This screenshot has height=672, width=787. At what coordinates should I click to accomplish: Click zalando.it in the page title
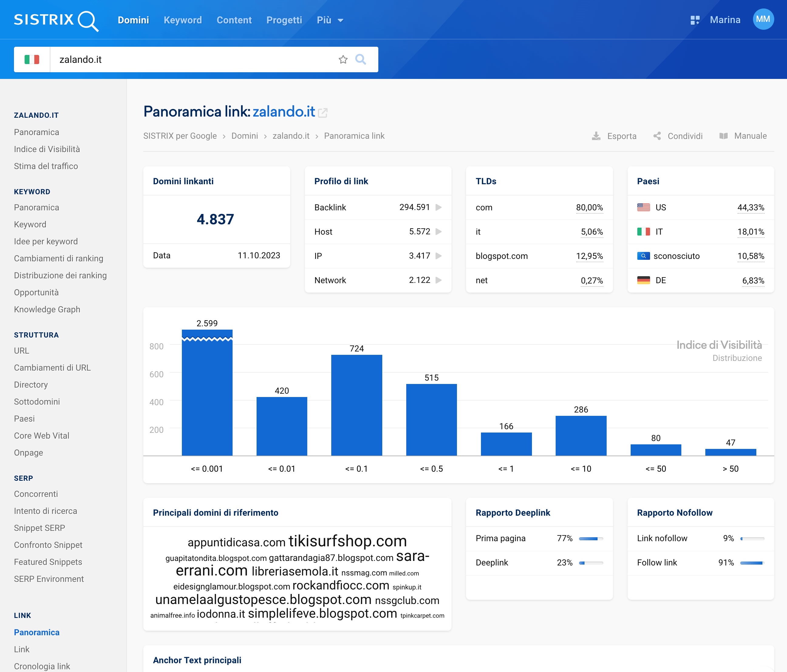(x=284, y=112)
